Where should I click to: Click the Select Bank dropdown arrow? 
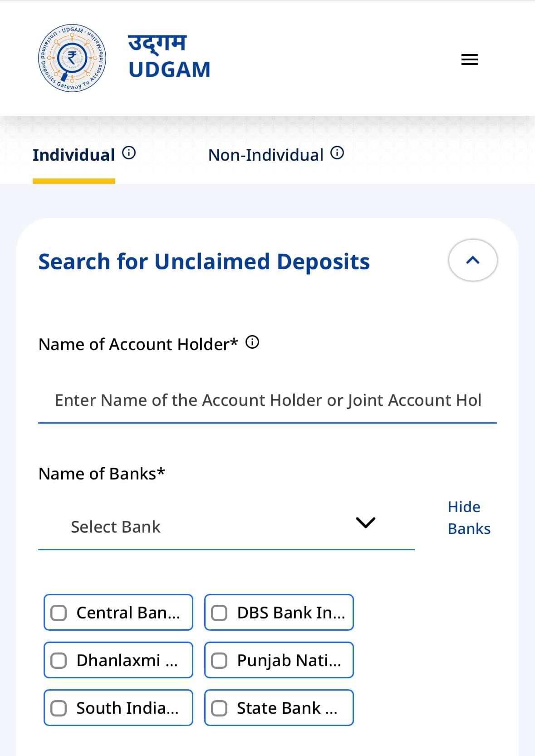365,523
